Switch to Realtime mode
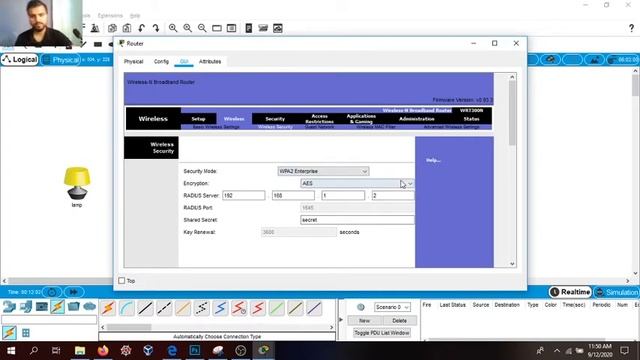The width and height of the screenshot is (640, 360). pyautogui.click(x=570, y=292)
